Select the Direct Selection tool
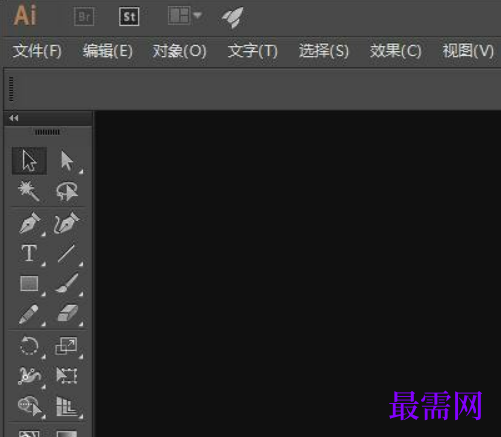This screenshot has width=501, height=437. click(x=68, y=161)
